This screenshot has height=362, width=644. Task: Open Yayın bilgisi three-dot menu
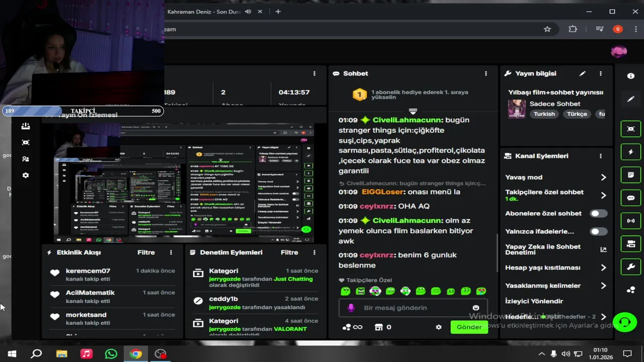[x=600, y=73]
